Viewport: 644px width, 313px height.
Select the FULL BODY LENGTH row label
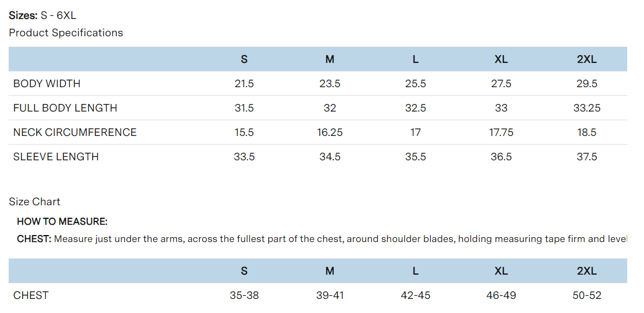(x=65, y=108)
